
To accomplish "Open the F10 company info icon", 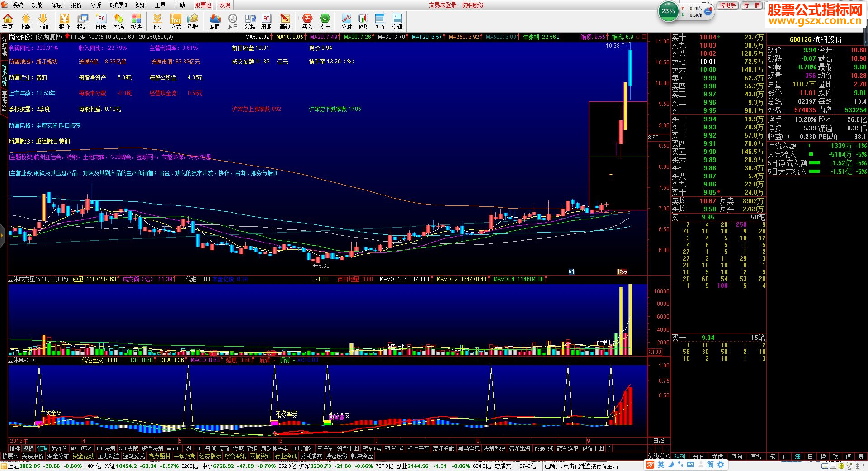I will [x=380, y=21].
